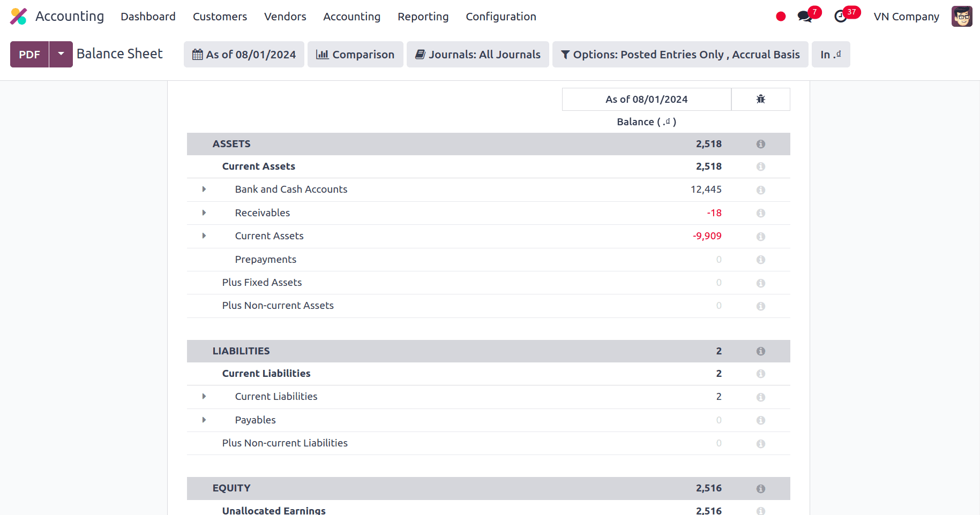The width and height of the screenshot is (980, 515).
Task: Open Journals: All Journals filter
Action: click(477, 54)
